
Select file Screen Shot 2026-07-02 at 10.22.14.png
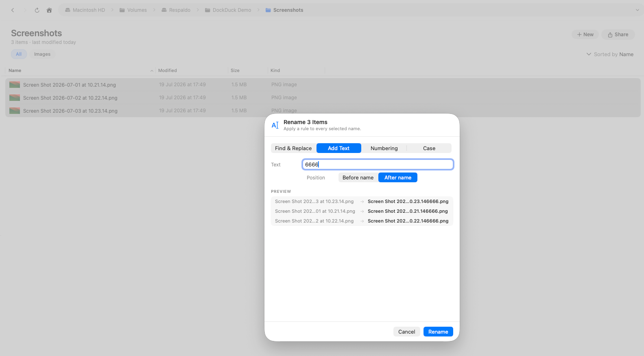(x=323, y=98)
